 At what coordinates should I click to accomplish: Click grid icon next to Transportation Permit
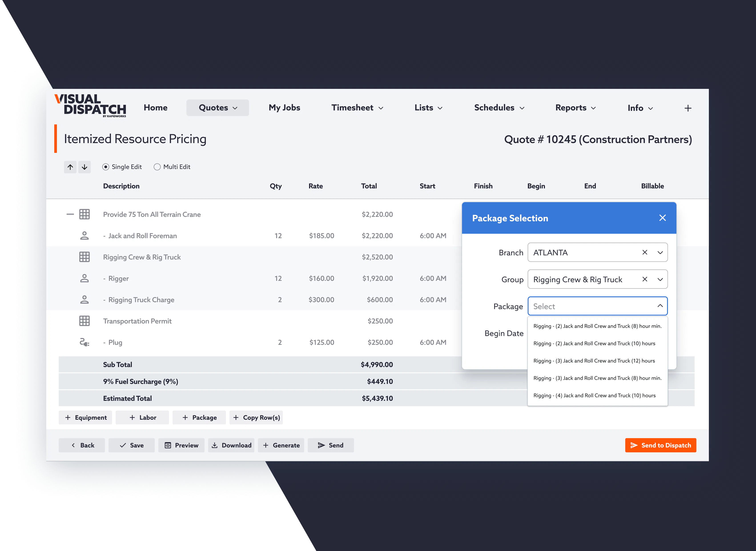click(x=84, y=321)
